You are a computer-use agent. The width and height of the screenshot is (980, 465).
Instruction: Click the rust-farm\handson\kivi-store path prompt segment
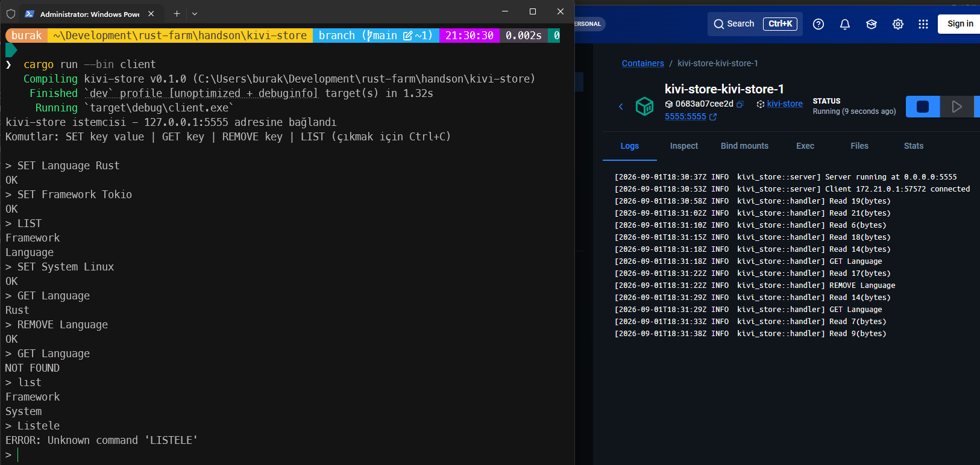pyautogui.click(x=180, y=36)
